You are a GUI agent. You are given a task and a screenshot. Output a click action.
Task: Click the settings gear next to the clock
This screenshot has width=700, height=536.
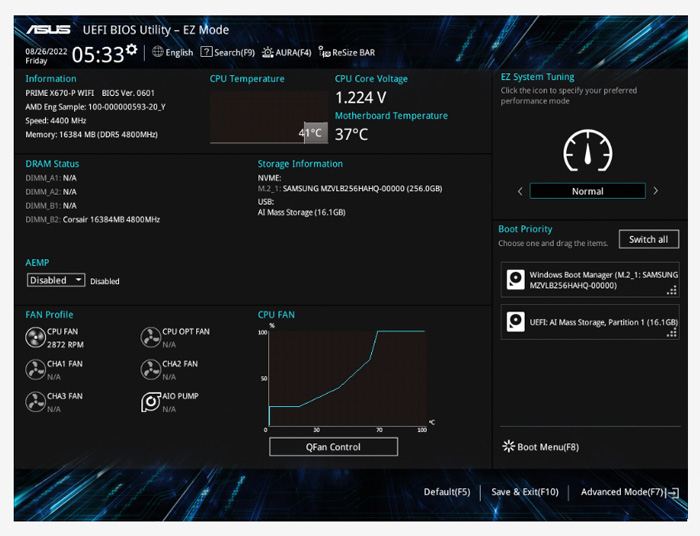pyautogui.click(x=131, y=49)
